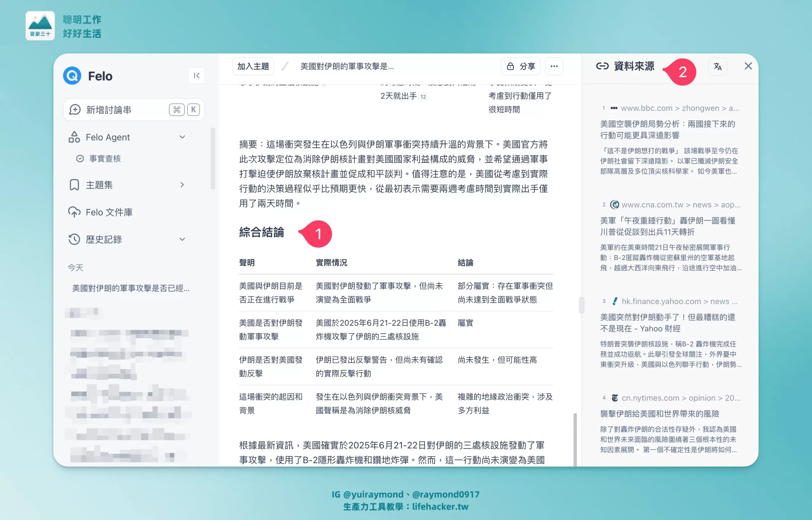Open article 美軍「午夜重錘行動」轟伊朗
The height and width of the screenshot is (520, 812).
coord(667,226)
